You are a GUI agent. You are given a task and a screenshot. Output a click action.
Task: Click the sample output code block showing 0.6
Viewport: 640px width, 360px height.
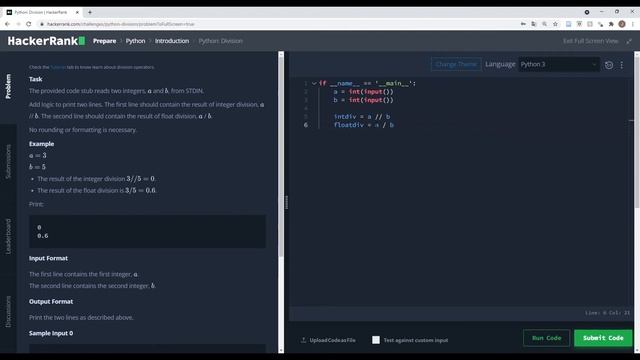pyautogui.click(x=147, y=231)
